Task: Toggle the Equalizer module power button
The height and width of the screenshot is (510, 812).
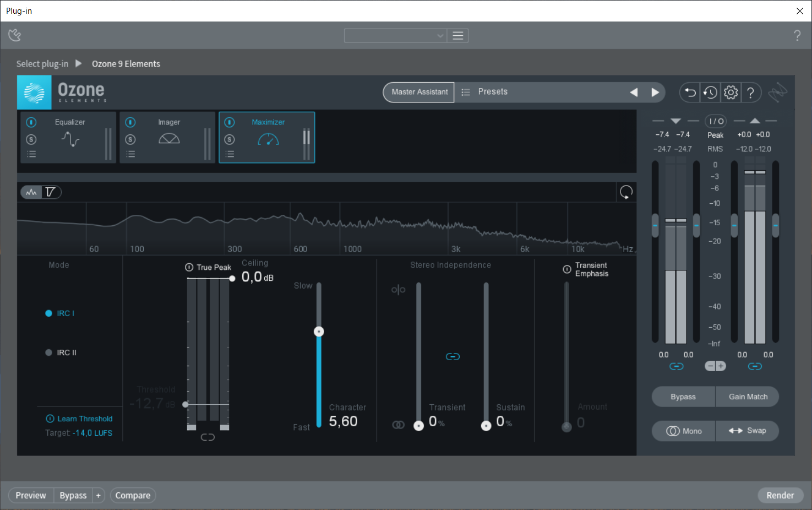Action: (x=31, y=122)
